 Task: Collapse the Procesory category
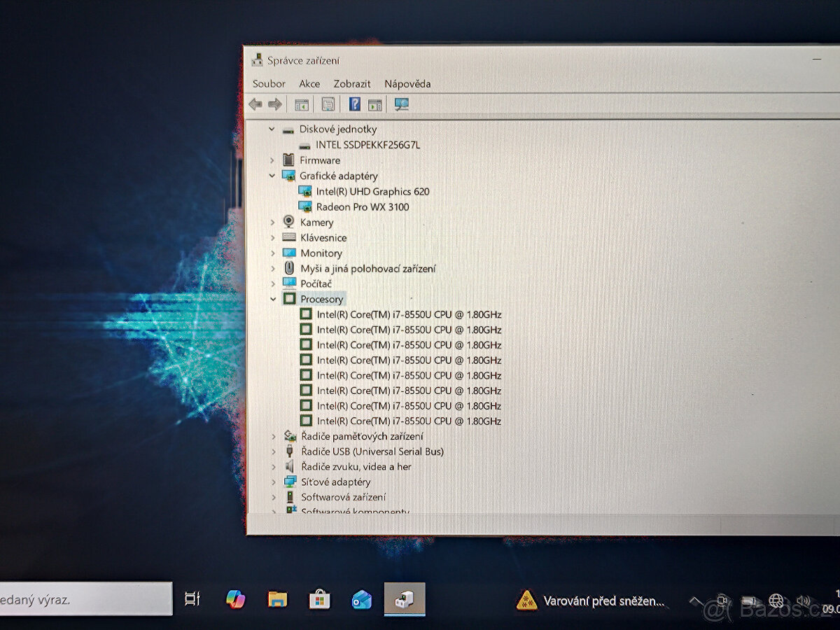pyautogui.click(x=272, y=298)
